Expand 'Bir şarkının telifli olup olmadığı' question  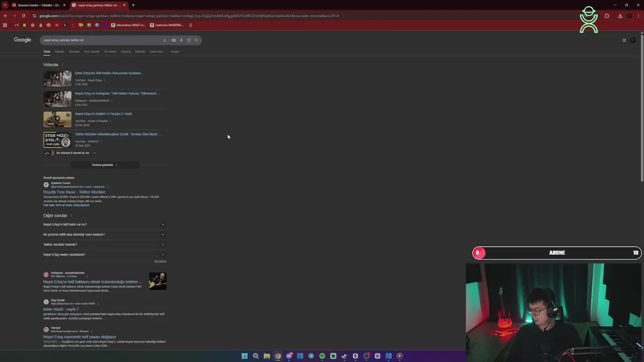coord(104,235)
